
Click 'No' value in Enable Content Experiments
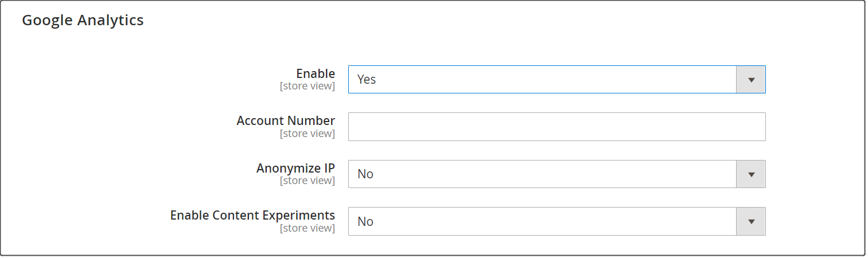[x=365, y=222]
